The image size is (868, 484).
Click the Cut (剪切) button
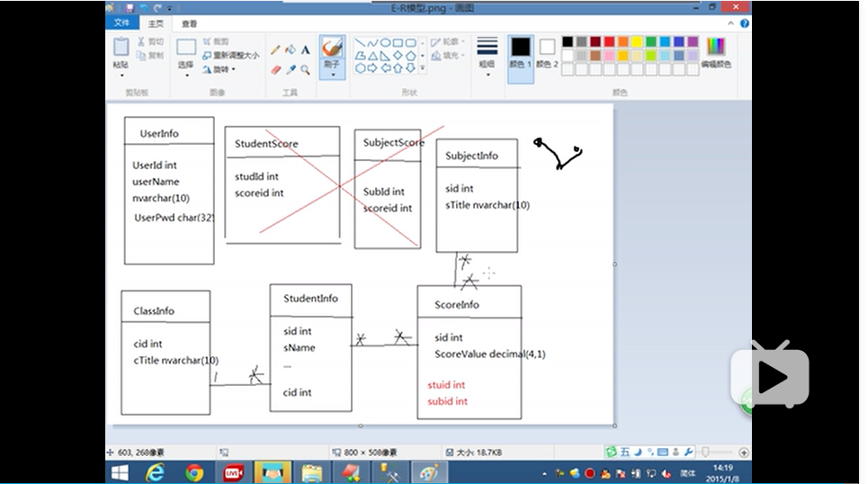150,41
